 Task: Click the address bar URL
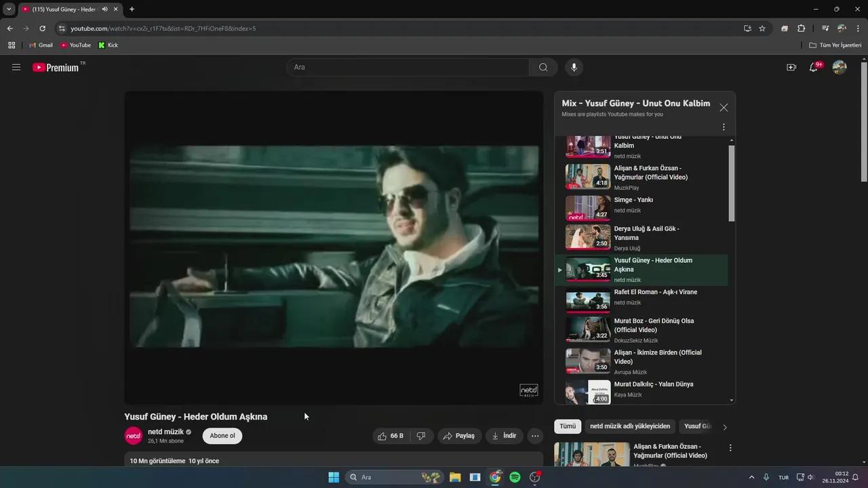(163, 28)
